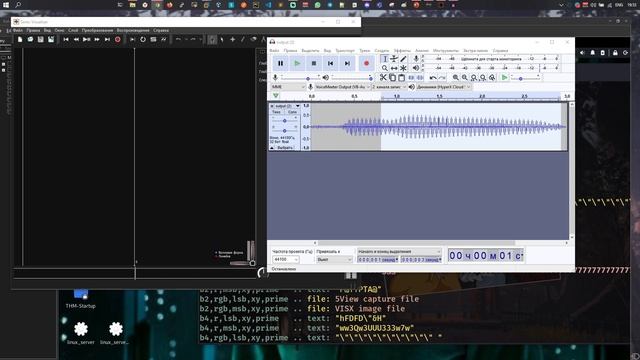Open Audacity's Effects menu
This screenshot has width=640, height=360.
402,51
